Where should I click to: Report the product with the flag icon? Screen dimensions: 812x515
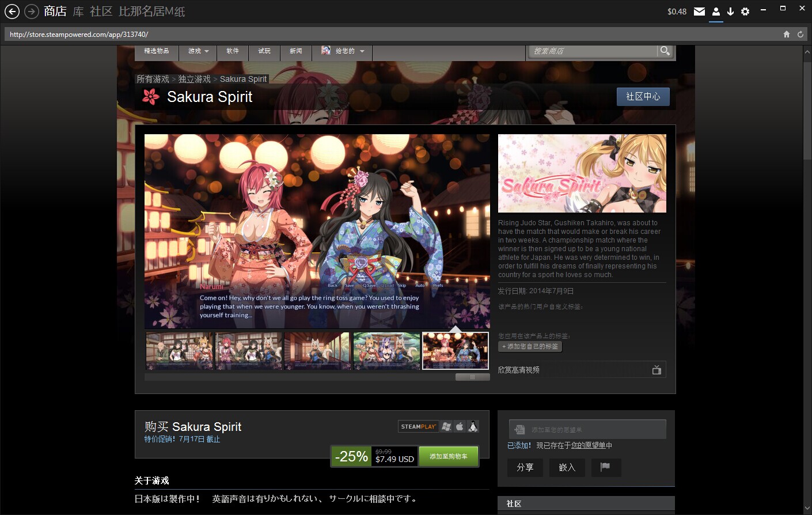coord(605,467)
